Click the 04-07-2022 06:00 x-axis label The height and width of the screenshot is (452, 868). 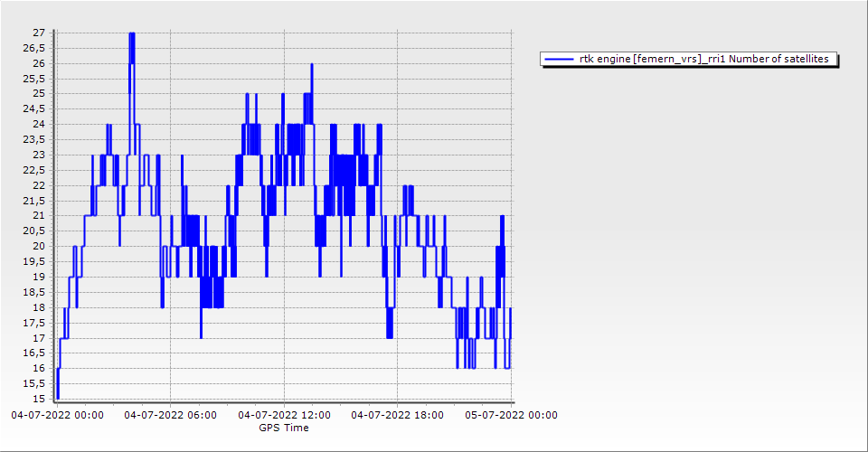(170, 416)
